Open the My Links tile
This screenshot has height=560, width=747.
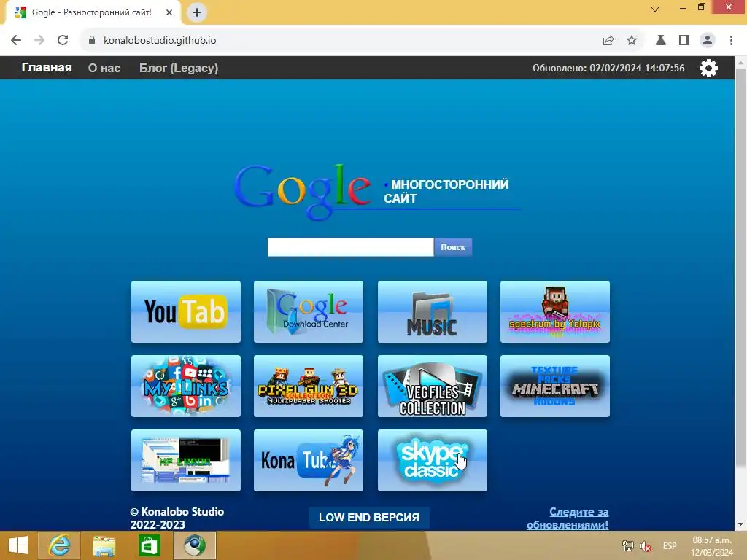(x=186, y=386)
